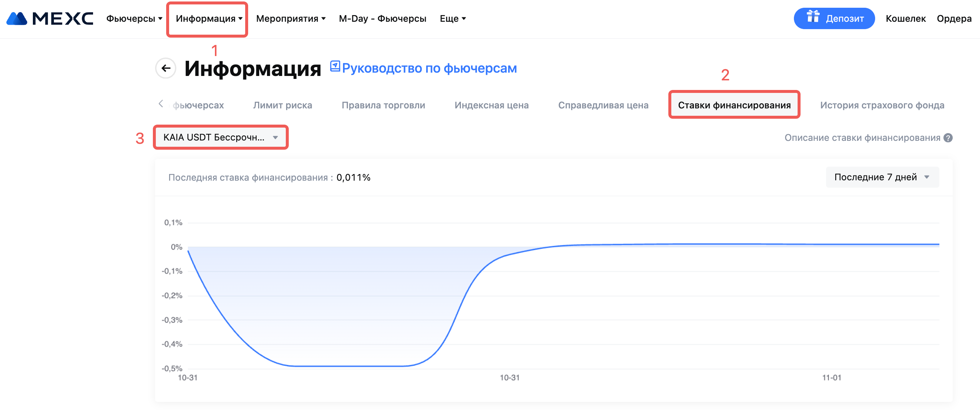This screenshot has width=980, height=410.
Task: Open the Руководство по фьючерсам link
Action: [x=429, y=69]
